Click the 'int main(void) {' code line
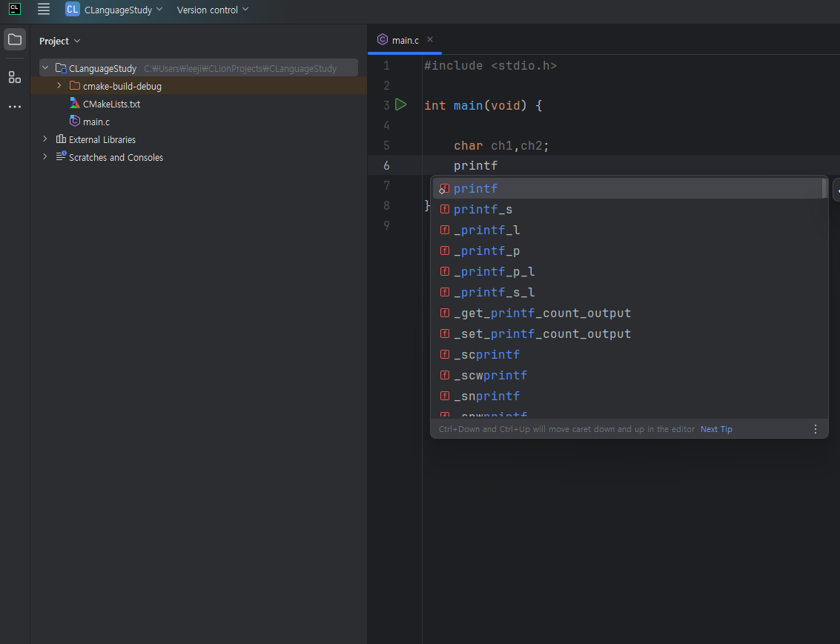 click(x=483, y=105)
